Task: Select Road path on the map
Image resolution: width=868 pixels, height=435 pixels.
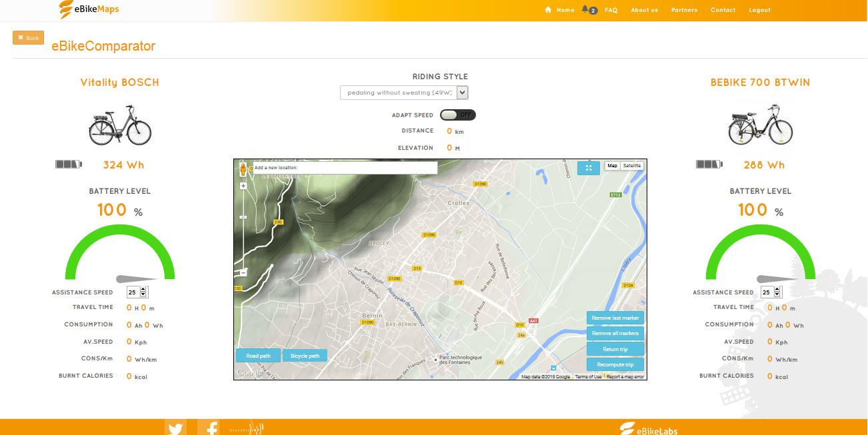Action: 258,356
